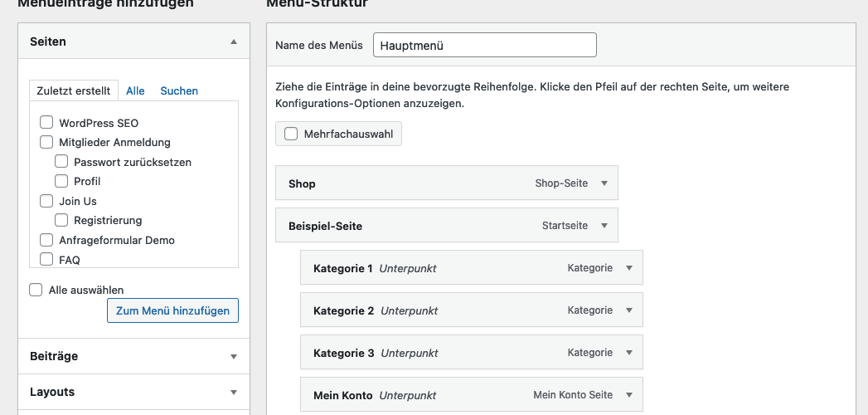Viewport: 868px width, 415px height.
Task: Click the Mein Konto menu item title
Action: 342,396
